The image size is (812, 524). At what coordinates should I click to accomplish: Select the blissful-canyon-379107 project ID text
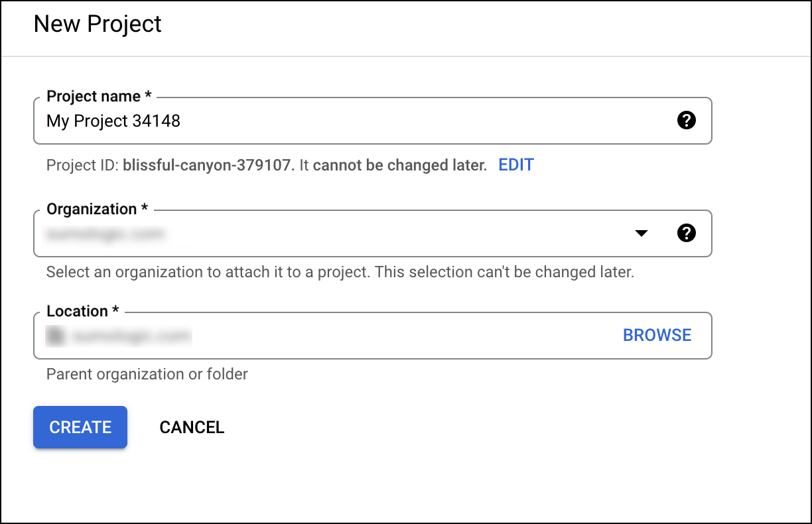pyautogui.click(x=208, y=164)
